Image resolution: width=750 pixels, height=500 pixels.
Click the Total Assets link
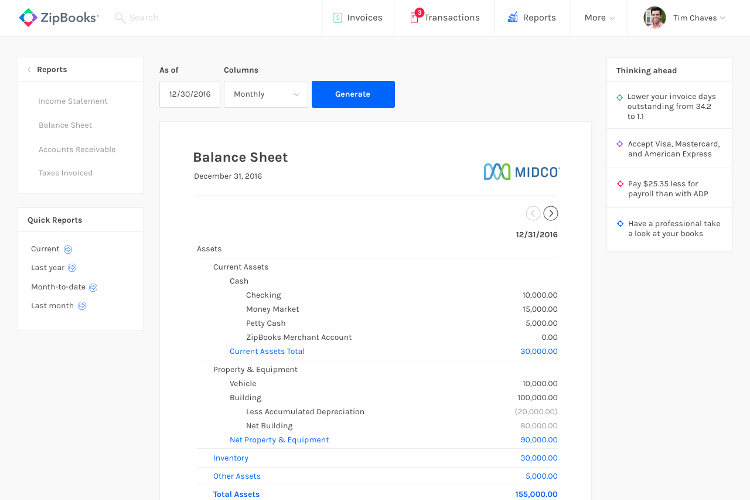(236, 494)
